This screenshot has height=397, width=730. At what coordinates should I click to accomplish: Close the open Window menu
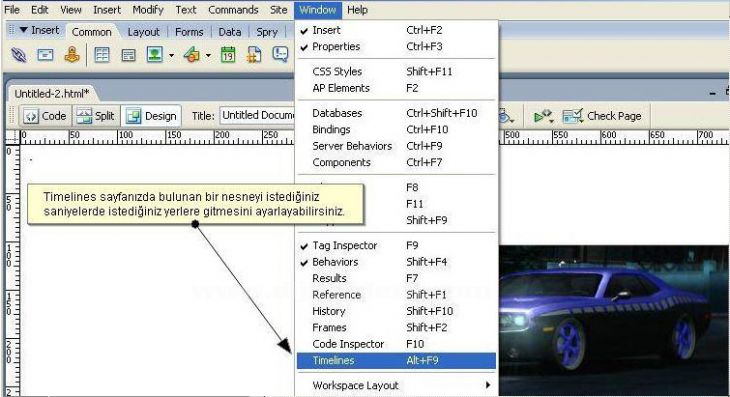pyautogui.click(x=318, y=10)
